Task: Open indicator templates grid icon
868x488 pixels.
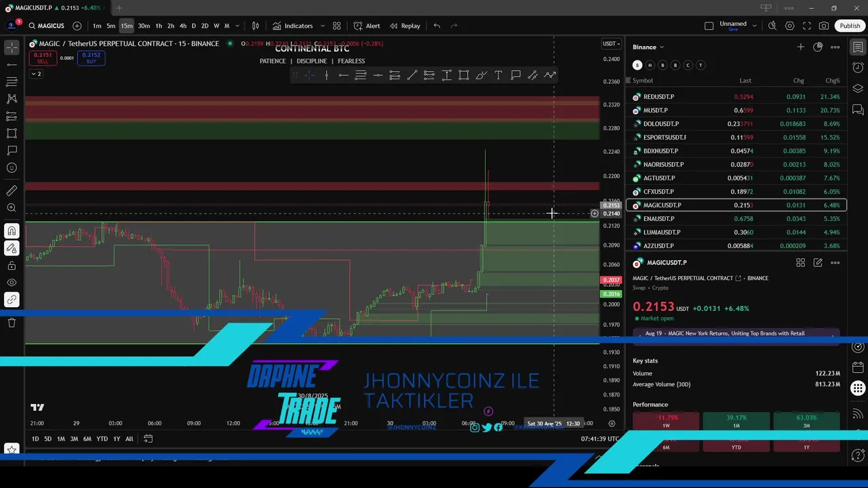Action: pyautogui.click(x=336, y=26)
